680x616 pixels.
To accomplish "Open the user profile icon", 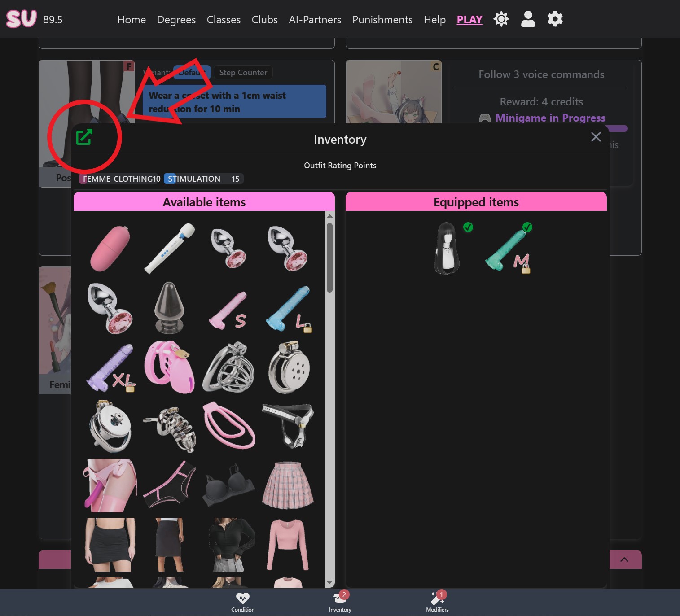I will point(528,19).
